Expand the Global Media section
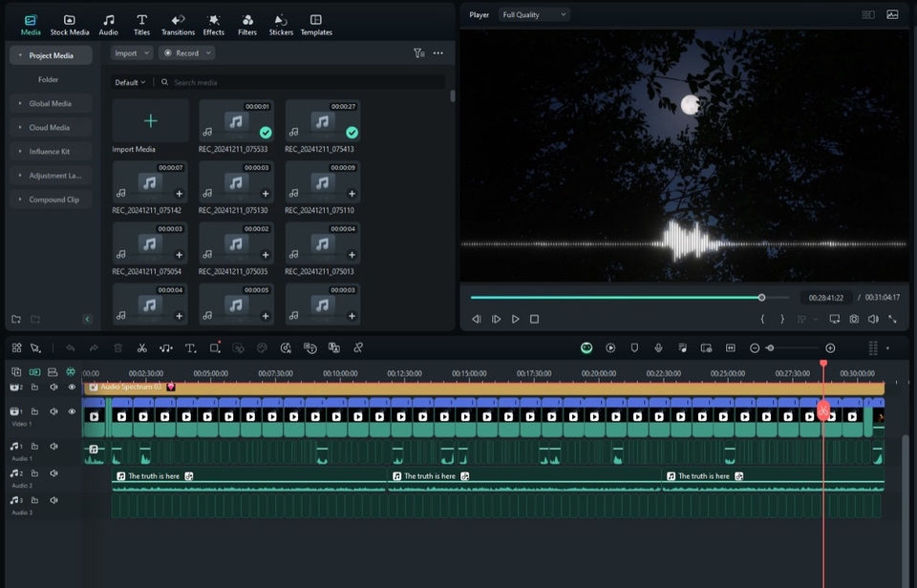The height and width of the screenshot is (588, 917). (50, 103)
